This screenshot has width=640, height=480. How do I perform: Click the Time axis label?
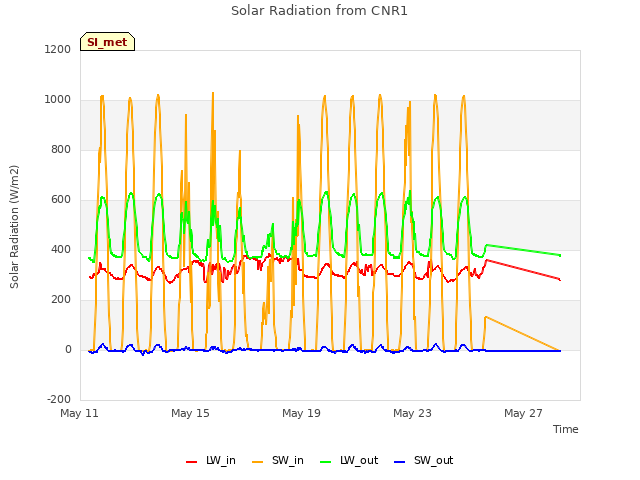[566, 429]
